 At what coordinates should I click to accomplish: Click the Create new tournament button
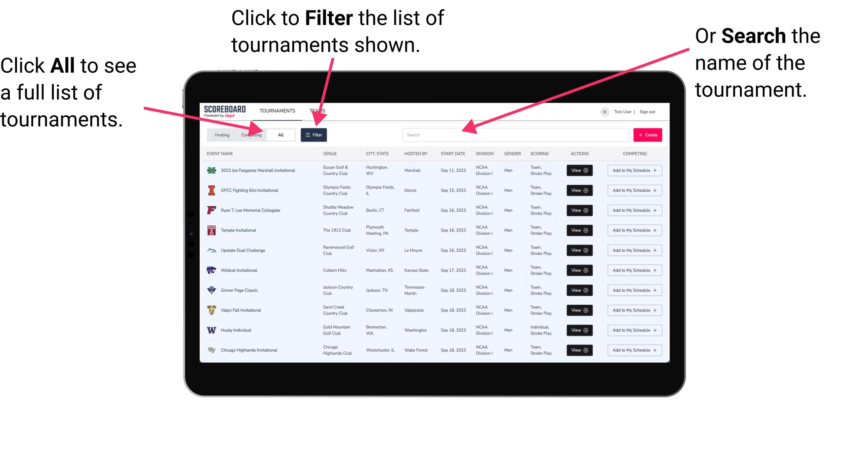tap(648, 134)
